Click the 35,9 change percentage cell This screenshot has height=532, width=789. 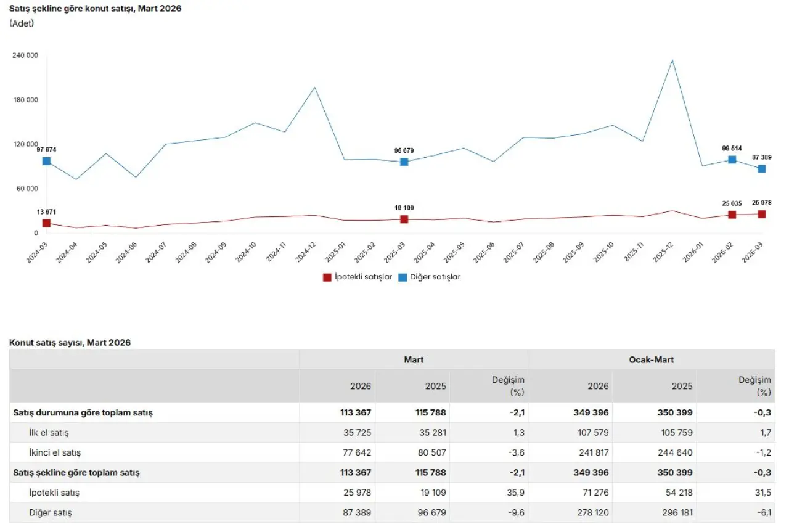coord(516,493)
